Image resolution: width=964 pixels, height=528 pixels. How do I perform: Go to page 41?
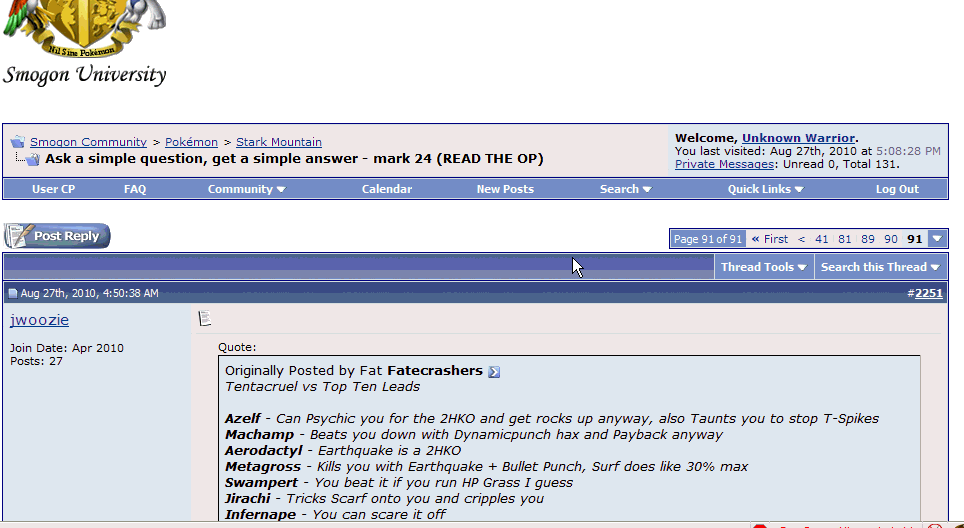pos(821,239)
